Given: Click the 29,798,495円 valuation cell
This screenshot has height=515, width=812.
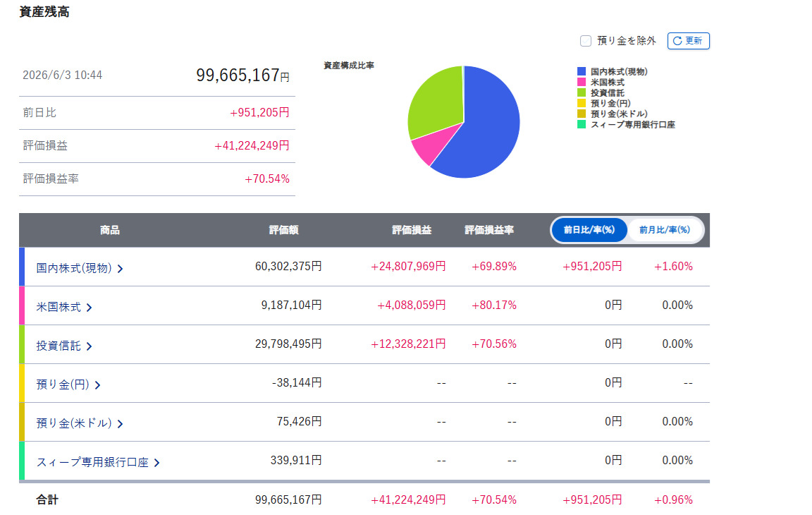Looking at the screenshot, I should click(x=288, y=344).
